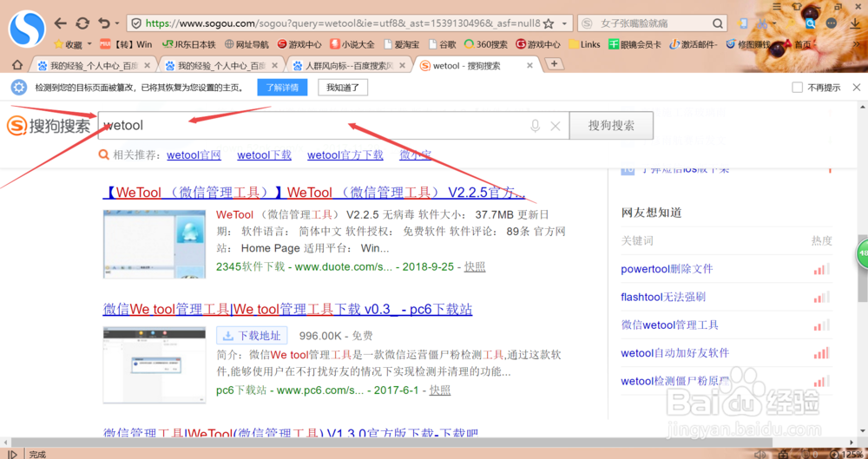Open the pc6下载站 We tool result title
Image resolution: width=868 pixels, height=459 pixels.
[287, 309]
